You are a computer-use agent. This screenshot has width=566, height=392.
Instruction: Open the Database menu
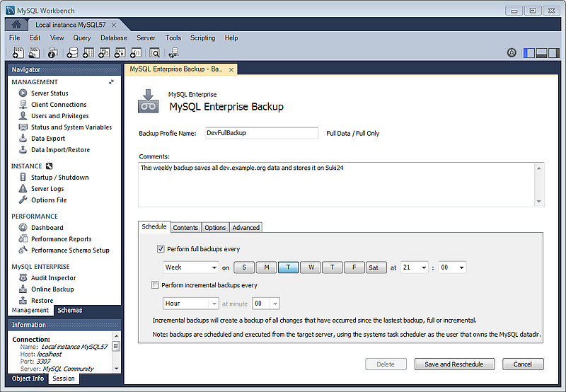click(x=114, y=38)
